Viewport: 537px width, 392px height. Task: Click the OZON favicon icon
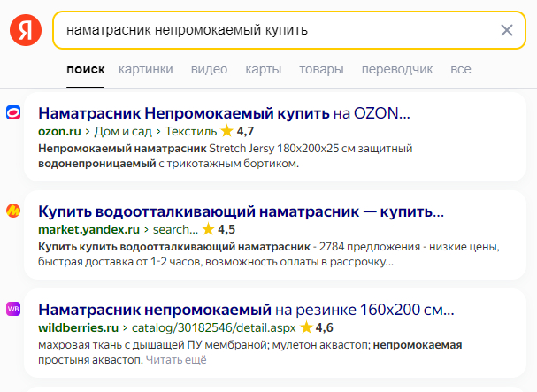pyautogui.click(x=14, y=112)
